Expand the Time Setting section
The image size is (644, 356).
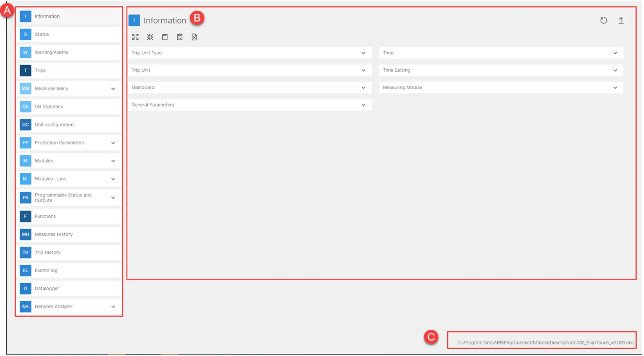point(615,70)
